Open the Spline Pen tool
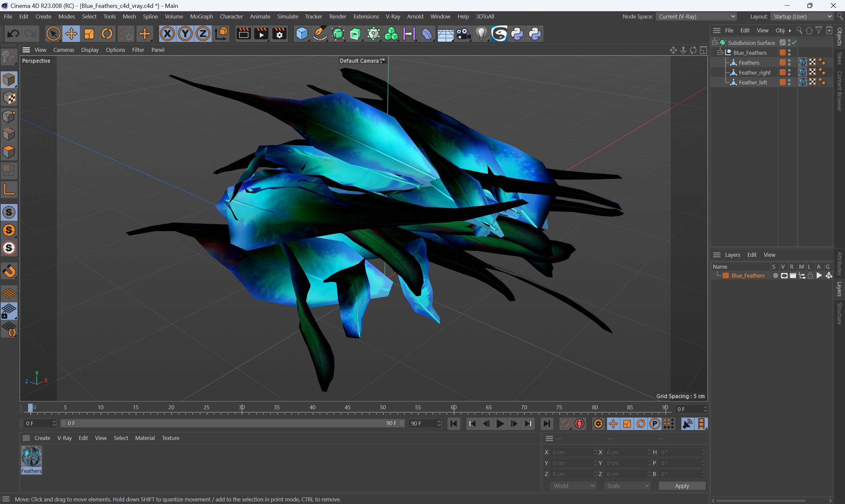The width and height of the screenshot is (845, 504). 320,34
